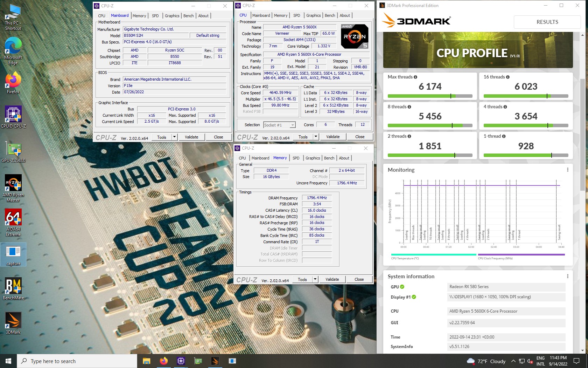588x368 pixels.
Task: Open Windows Start menu
Action: click(x=8, y=361)
